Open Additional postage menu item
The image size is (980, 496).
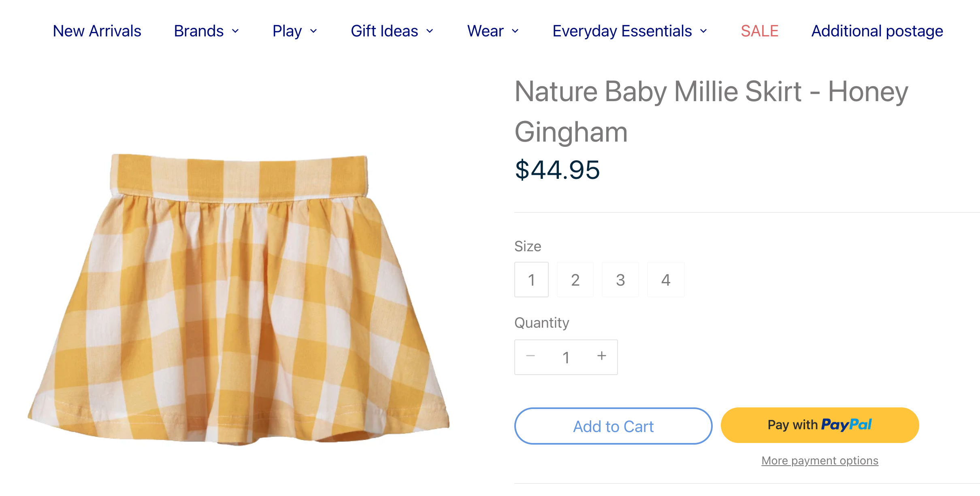[877, 31]
